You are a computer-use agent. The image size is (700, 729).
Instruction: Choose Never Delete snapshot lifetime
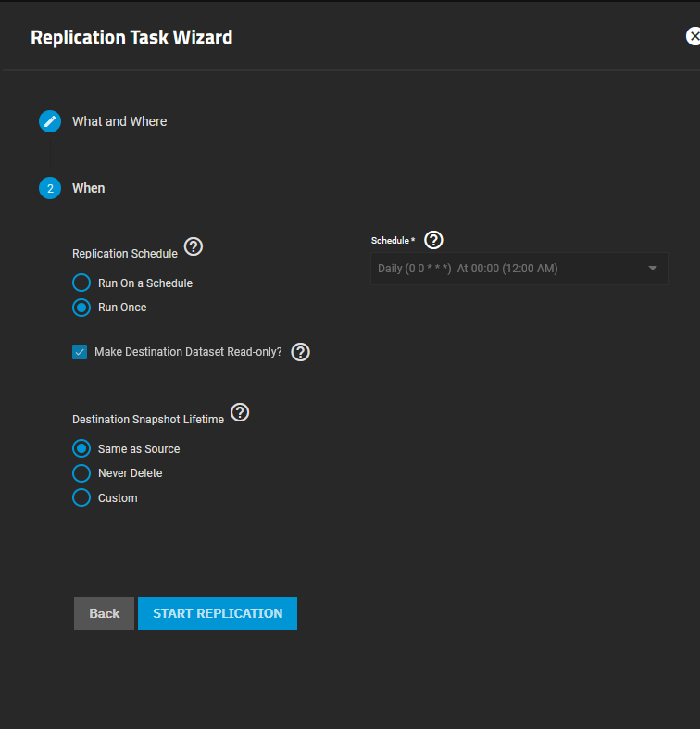click(81, 473)
